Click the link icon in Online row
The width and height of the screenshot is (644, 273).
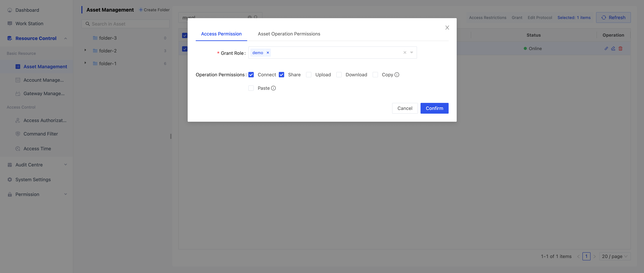coord(606,49)
